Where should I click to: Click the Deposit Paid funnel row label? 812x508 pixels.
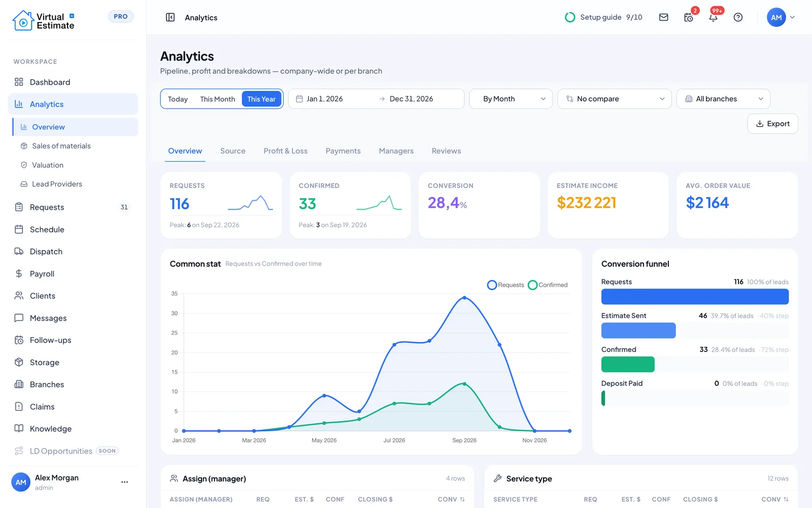[622, 384]
